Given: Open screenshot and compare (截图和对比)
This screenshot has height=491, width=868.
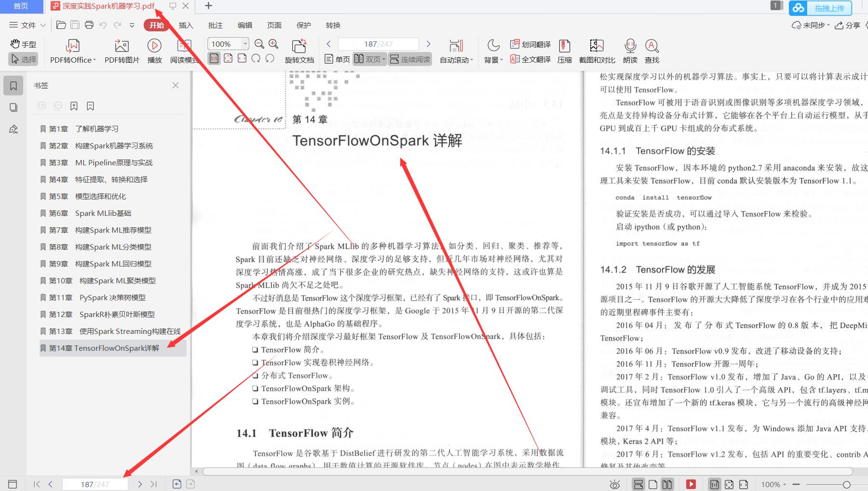Looking at the screenshot, I should [597, 52].
